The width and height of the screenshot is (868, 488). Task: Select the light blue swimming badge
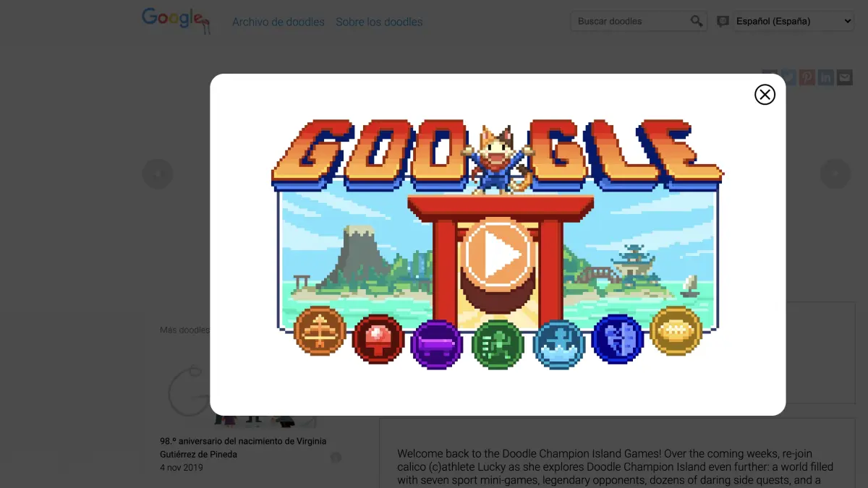pyautogui.click(x=559, y=344)
